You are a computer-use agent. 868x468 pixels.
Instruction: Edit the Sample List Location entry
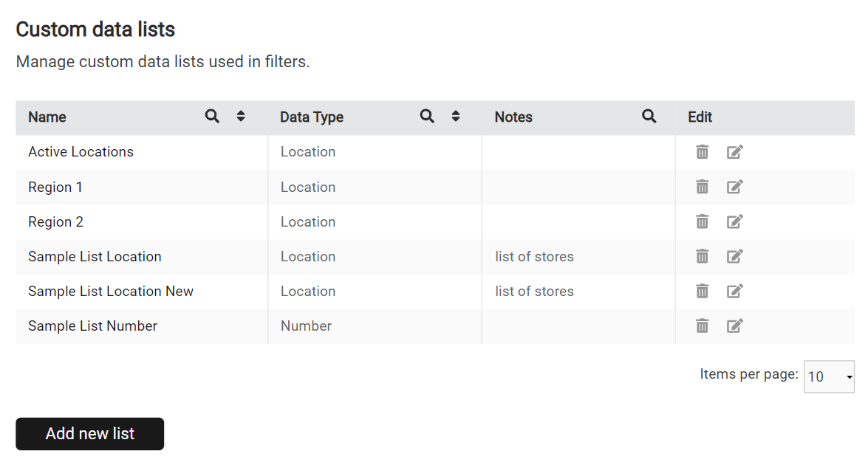735,256
